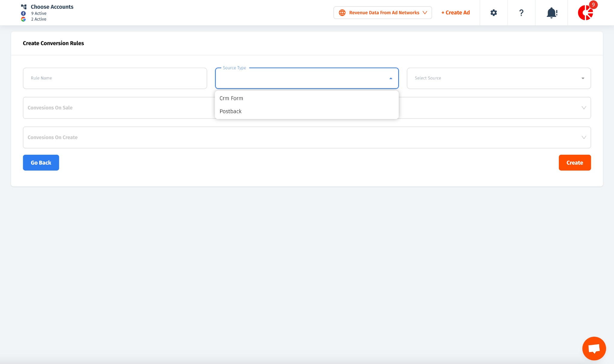Open the settings gear icon
Screen dimensions: 614x364
point(493,13)
